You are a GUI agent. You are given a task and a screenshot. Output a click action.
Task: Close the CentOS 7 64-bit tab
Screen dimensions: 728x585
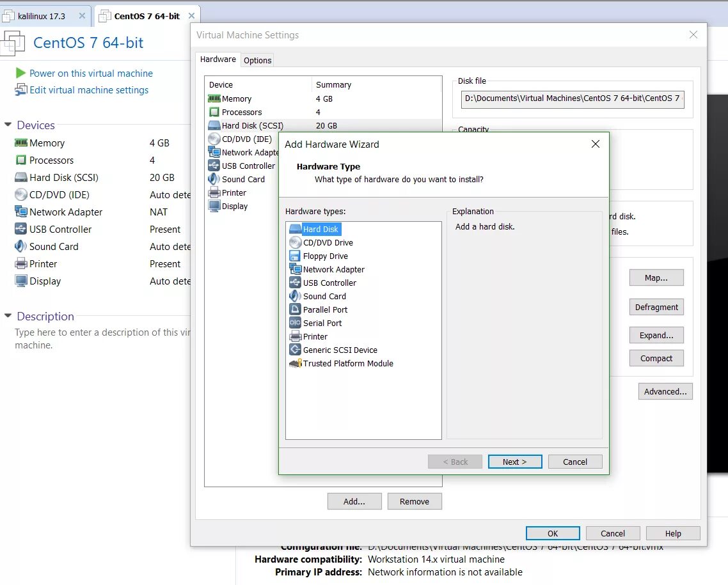click(191, 16)
